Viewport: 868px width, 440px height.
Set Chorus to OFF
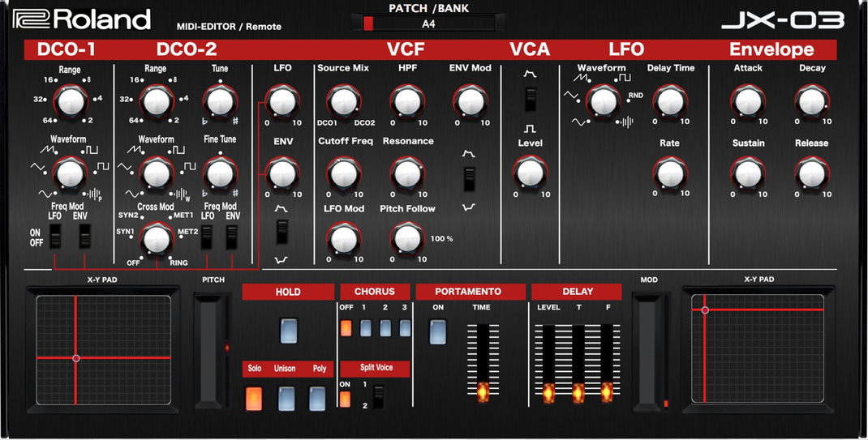click(346, 328)
